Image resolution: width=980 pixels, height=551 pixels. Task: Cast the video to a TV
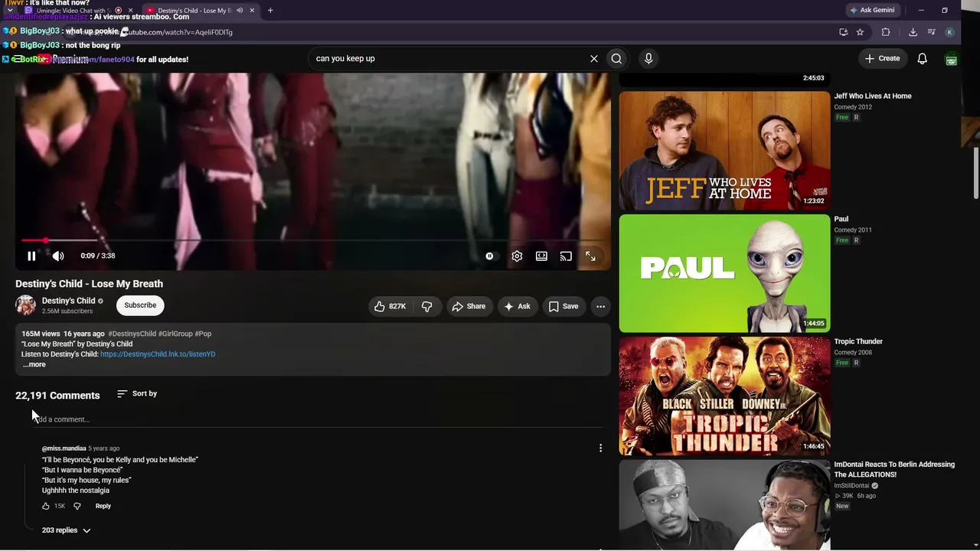566,256
